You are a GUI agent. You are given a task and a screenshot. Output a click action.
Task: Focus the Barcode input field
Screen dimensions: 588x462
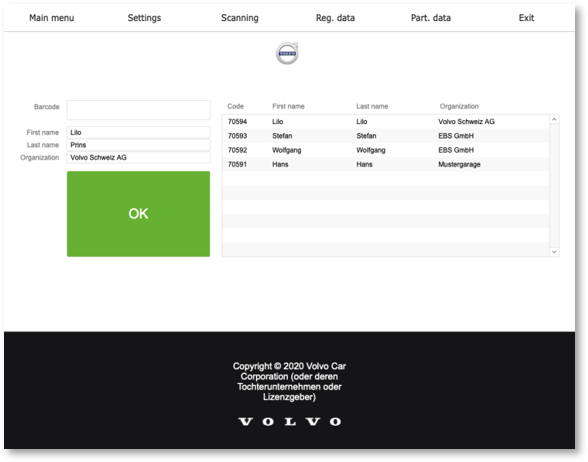(138, 110)
